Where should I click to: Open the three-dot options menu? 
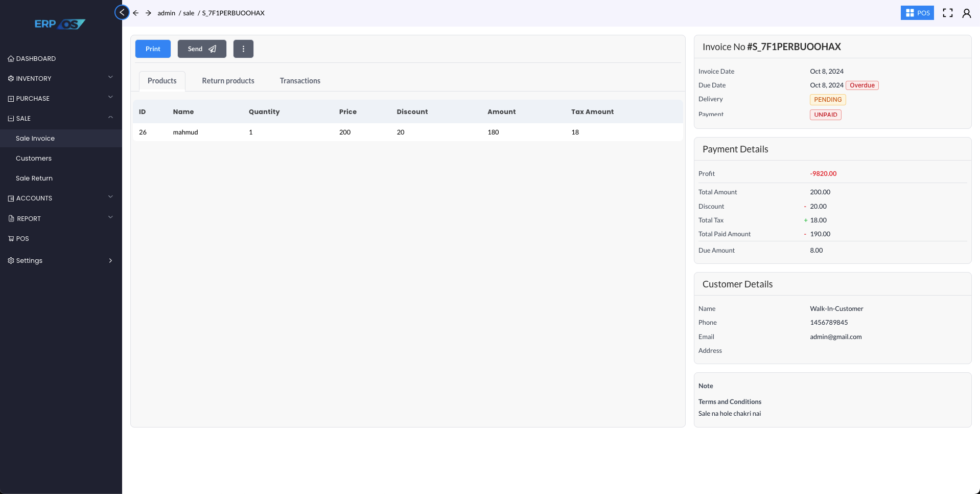pos(243,49)
